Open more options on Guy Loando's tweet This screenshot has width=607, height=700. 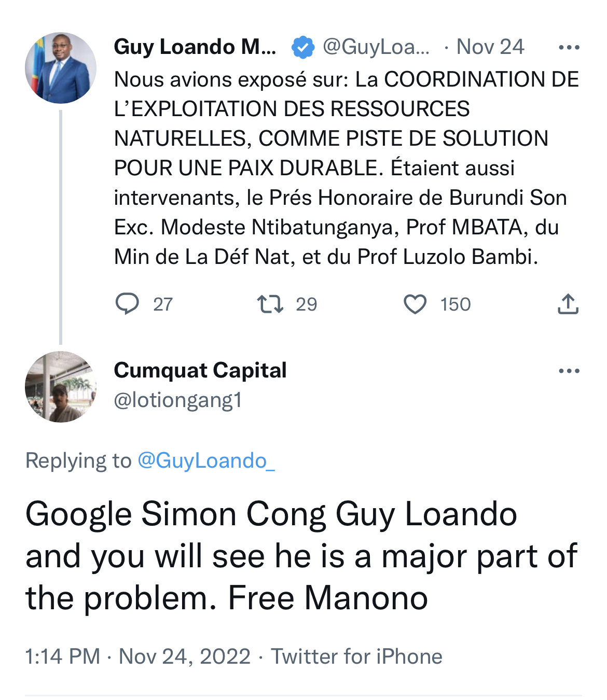coord(569,48)
